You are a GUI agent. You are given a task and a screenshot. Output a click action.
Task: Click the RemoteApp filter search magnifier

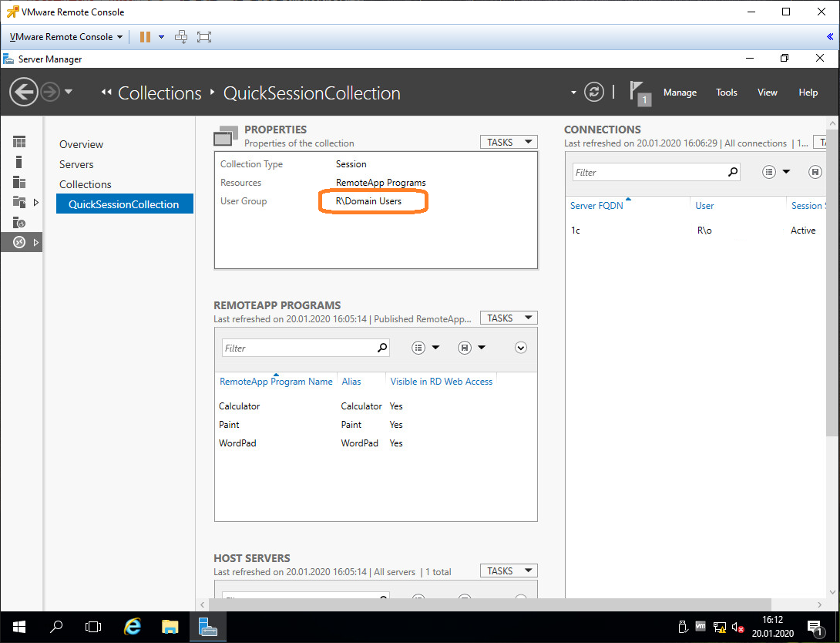(382, 348)
